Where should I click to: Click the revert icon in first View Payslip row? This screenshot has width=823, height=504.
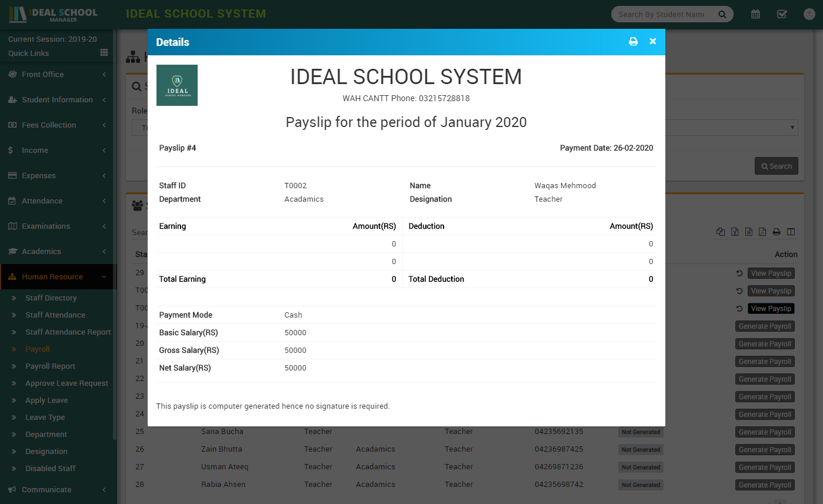click(739, 273)
